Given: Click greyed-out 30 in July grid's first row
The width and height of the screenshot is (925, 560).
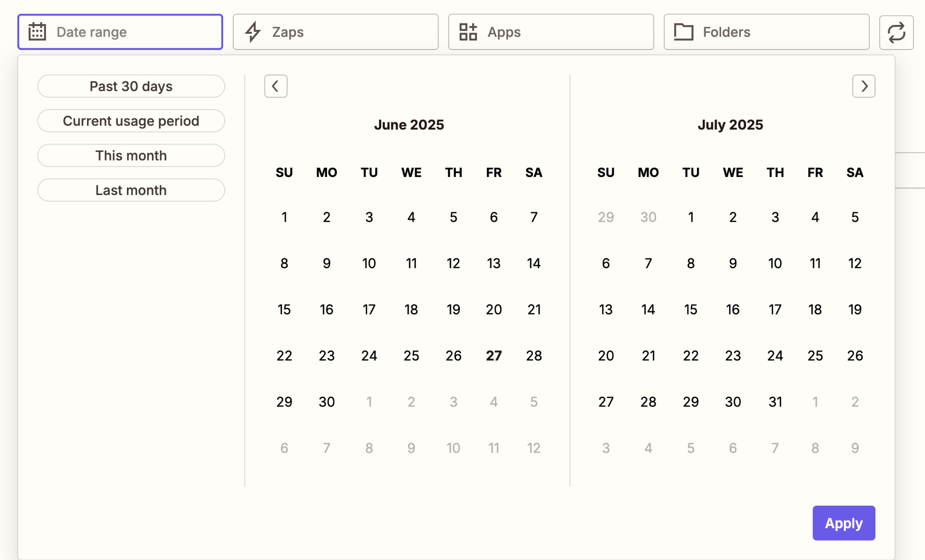Looking at the screenshot, I should (x=648, y=217).
